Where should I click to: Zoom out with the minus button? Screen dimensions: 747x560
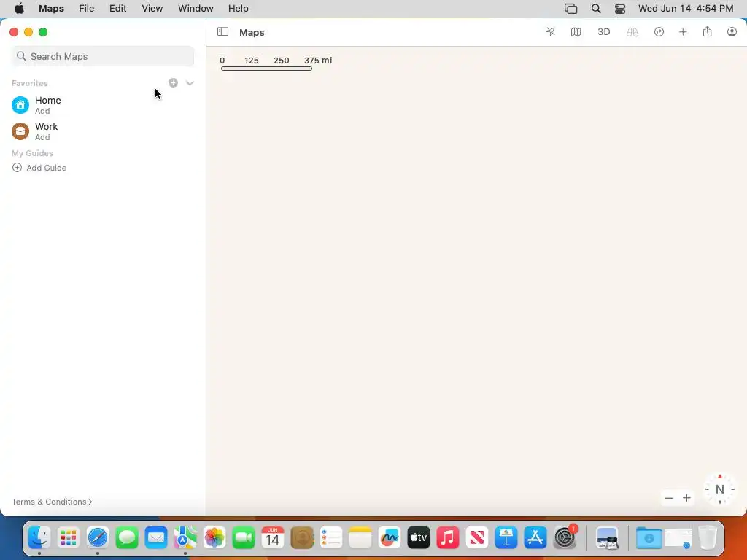click(x=669, y=498)
